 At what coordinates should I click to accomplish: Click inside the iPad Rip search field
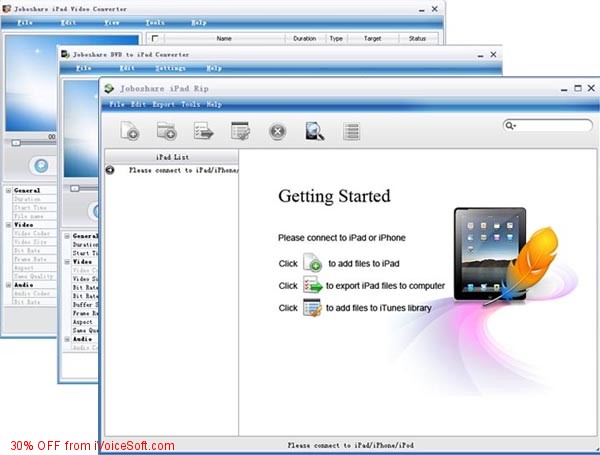click(548, 126)
